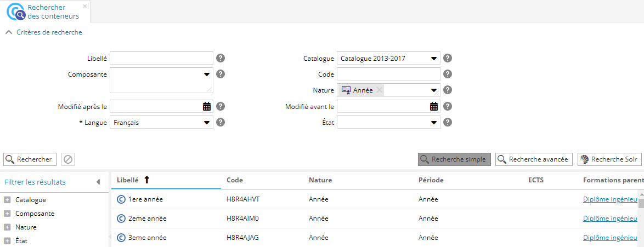Click the help icon next to Libellé

coord(221,59)
